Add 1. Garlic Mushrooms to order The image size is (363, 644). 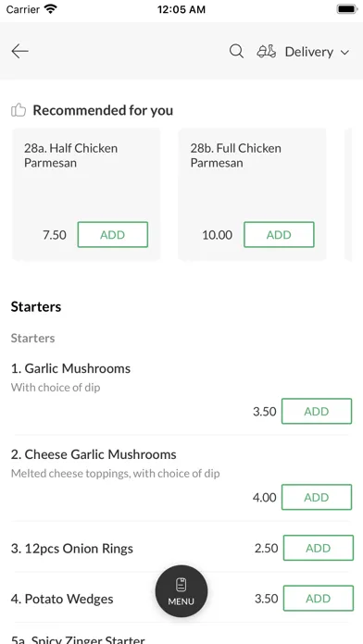pos(317,411)
